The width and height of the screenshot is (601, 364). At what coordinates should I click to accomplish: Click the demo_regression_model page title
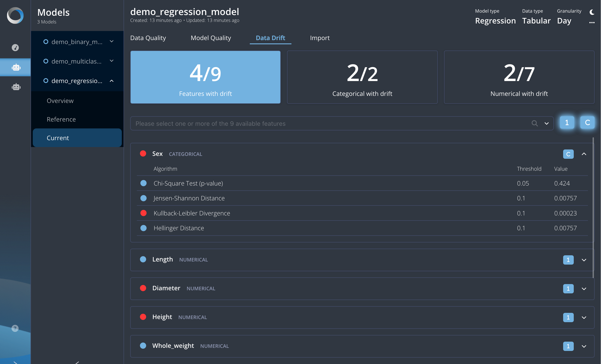[185, 12]
